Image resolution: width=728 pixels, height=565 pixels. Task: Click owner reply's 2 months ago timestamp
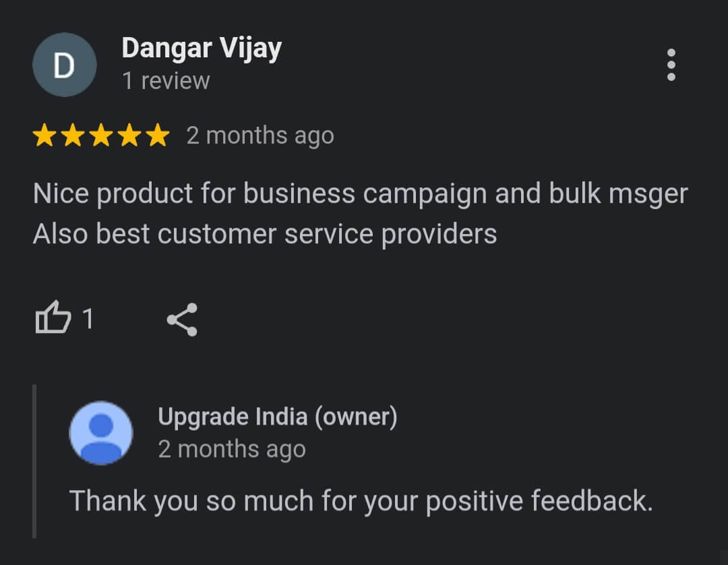point(232,450)
